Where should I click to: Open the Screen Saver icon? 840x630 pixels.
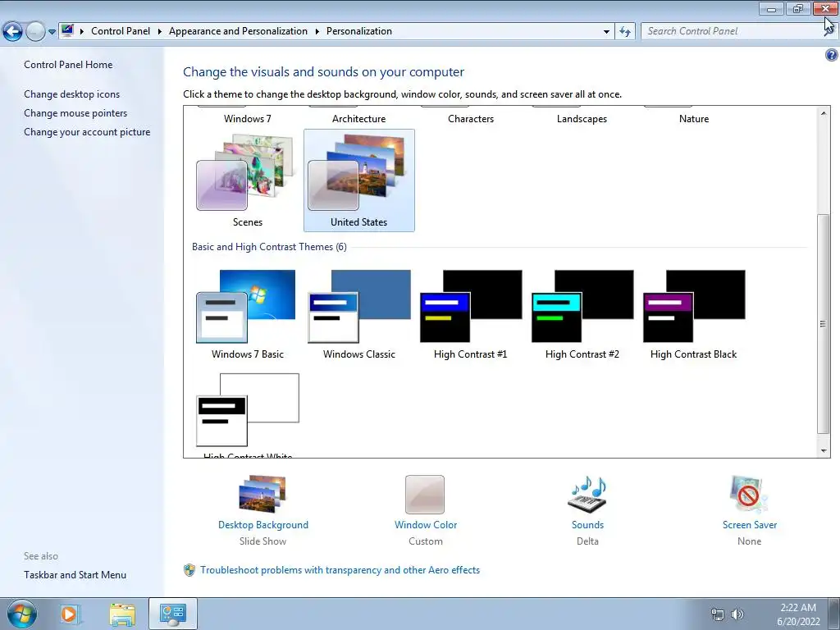(749, 494)
